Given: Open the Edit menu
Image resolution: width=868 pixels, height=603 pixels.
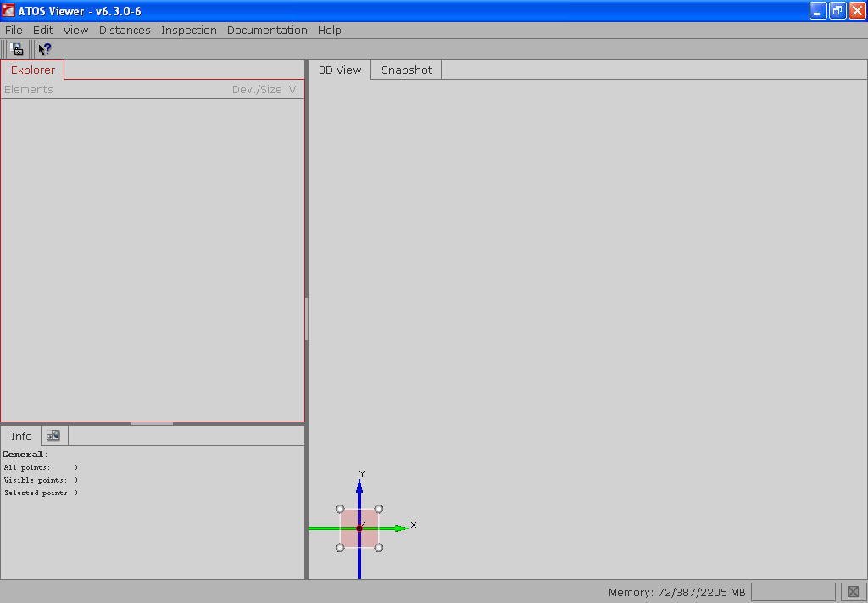Looking at the screenshot, I should pyautogui.click(x=43, y=30).
